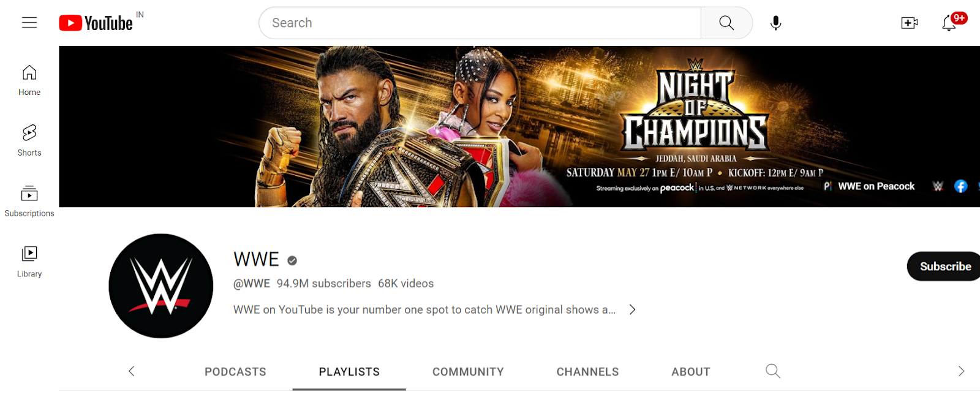This screenshot has height=394, width=980.
Task: Switch to the Podcasts tab
Action: click(x=235, y=371)
